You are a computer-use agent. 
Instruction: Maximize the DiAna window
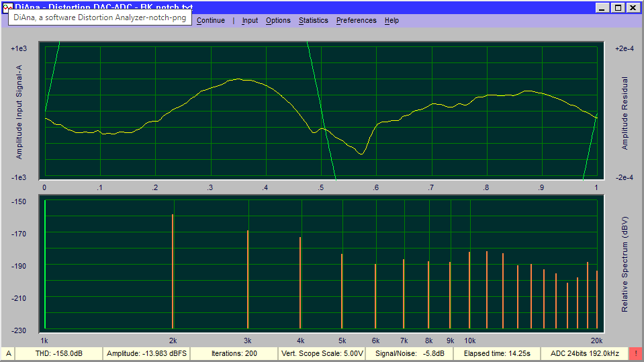(x=618, y=8)
